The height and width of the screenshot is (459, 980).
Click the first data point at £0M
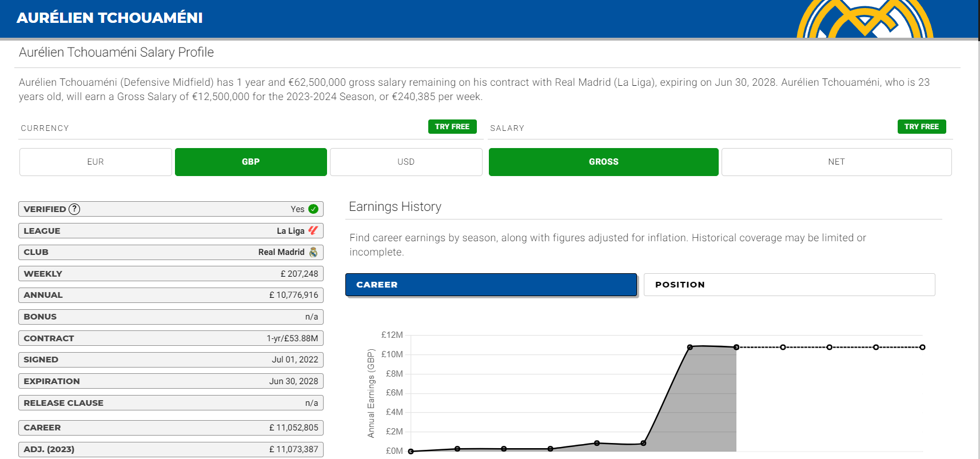[411, 452]
